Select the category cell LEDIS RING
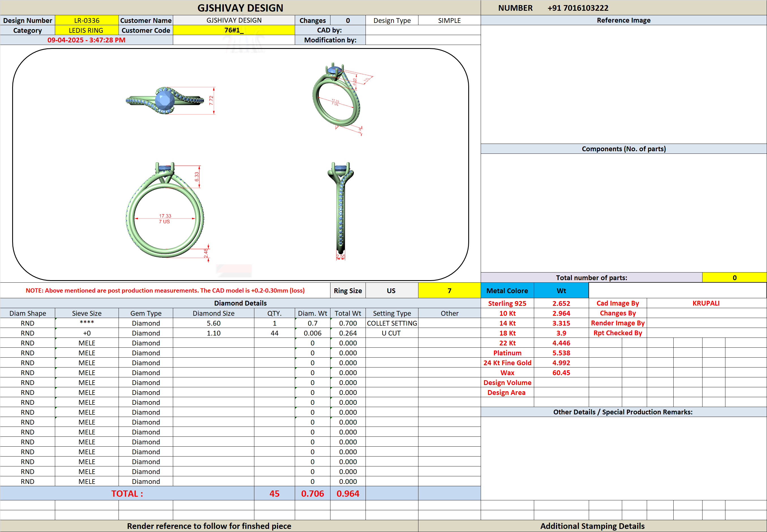Screen dimensions: 767x532 [87, 30]
